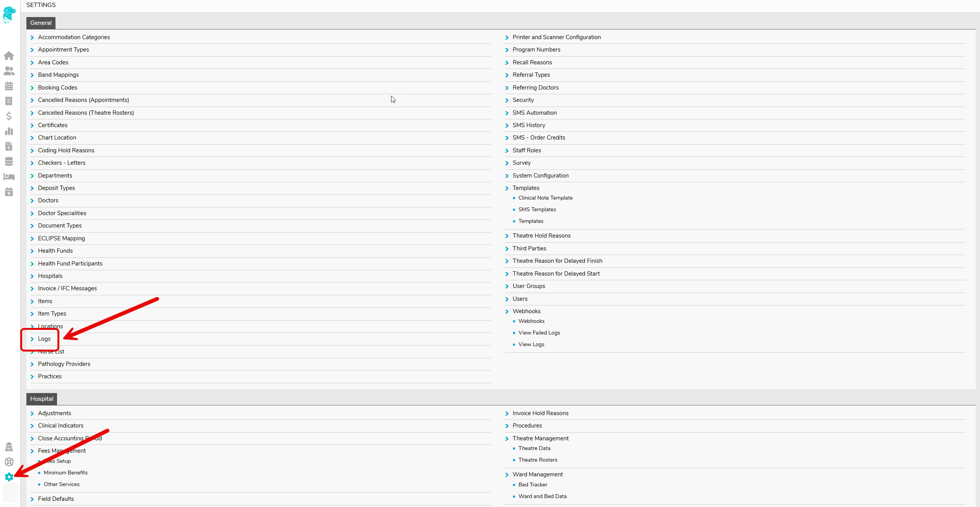
Task: Select the General section tab
Action: tap(41, 23)
